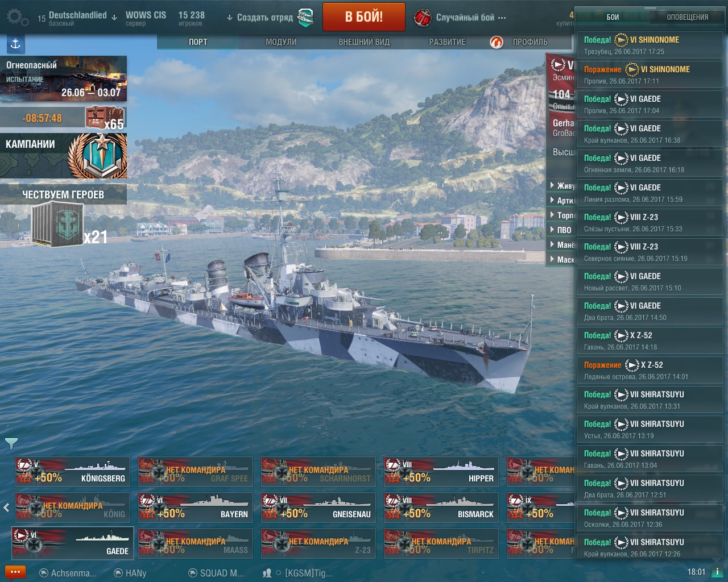Click the anchor port icon
The width and height of the screenshot is (728, 582).
[15, 43]
